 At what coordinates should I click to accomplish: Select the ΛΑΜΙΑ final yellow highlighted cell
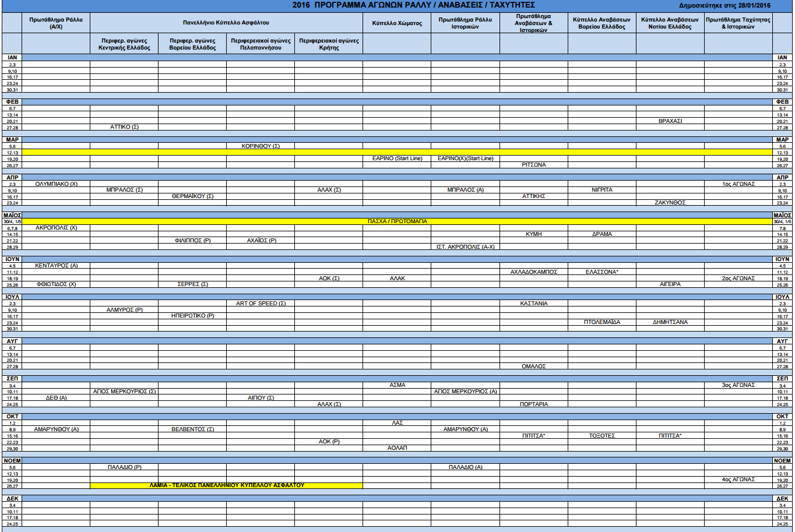227,485
